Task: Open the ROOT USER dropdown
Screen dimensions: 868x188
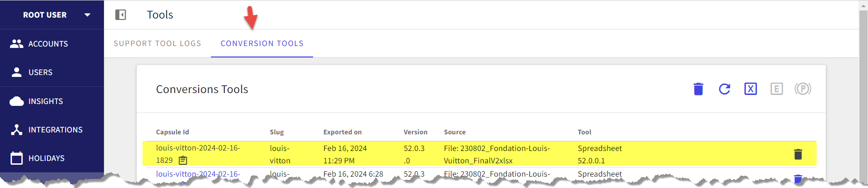Action: pos(87,15)
